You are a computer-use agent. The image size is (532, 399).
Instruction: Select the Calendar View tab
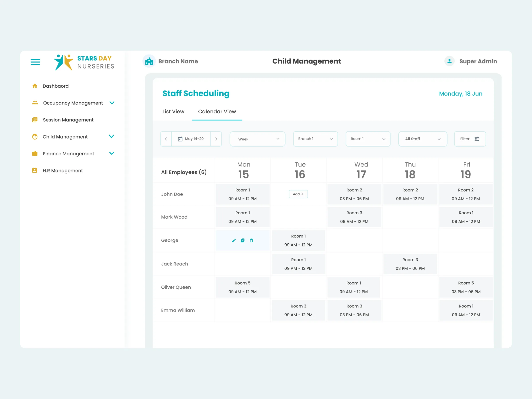point(217,111)
